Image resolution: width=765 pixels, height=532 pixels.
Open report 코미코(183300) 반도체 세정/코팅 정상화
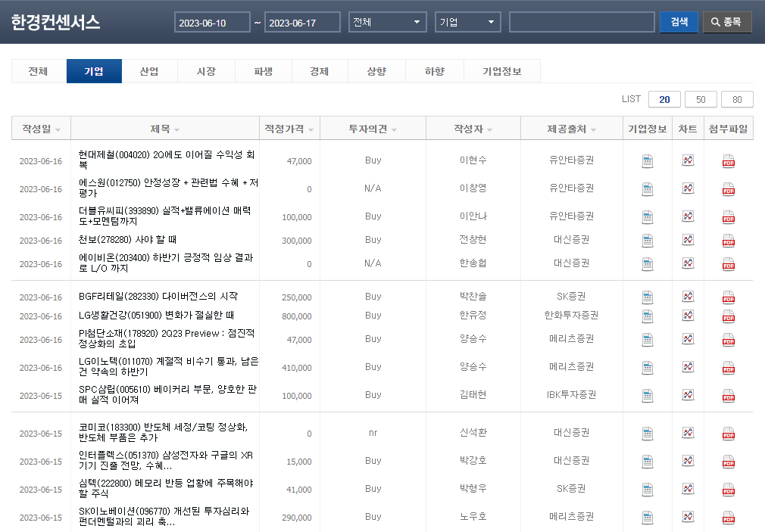pyautogui.click(x=164, y=432)
